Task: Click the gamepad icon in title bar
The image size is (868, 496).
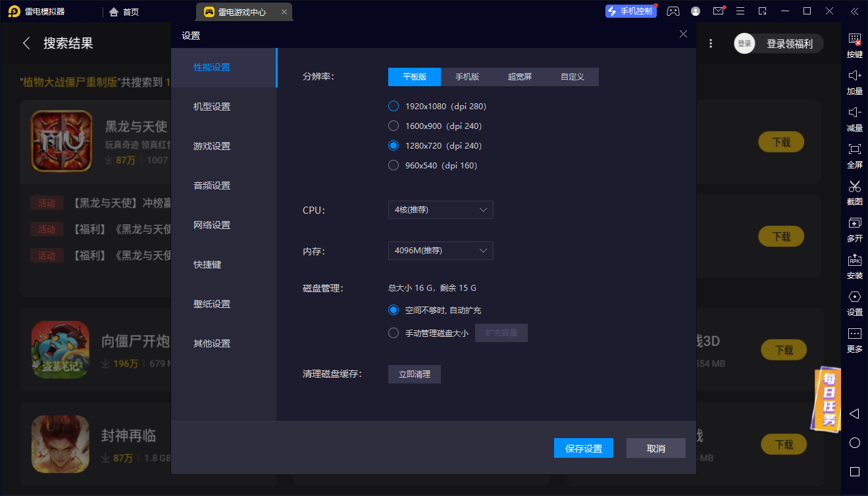Action: [x=673, y=11]
